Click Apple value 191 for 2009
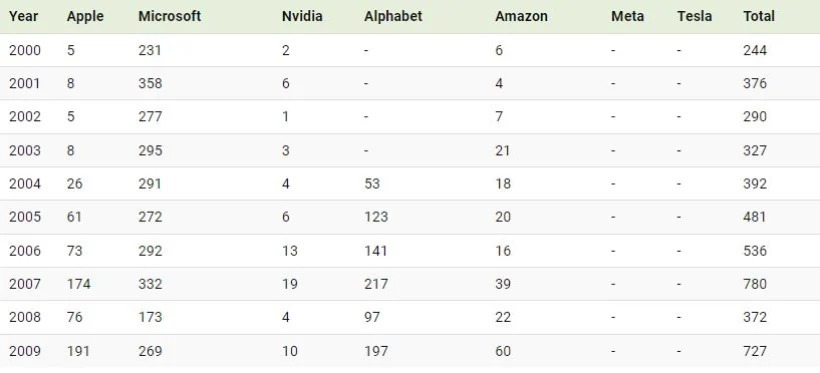 (78, 351)
